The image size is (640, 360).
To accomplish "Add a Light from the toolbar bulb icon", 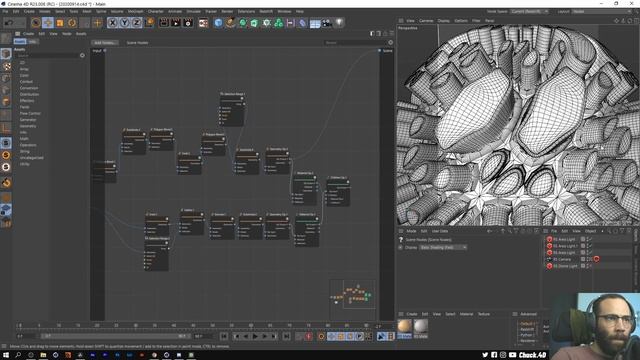I will coord(339,23).
